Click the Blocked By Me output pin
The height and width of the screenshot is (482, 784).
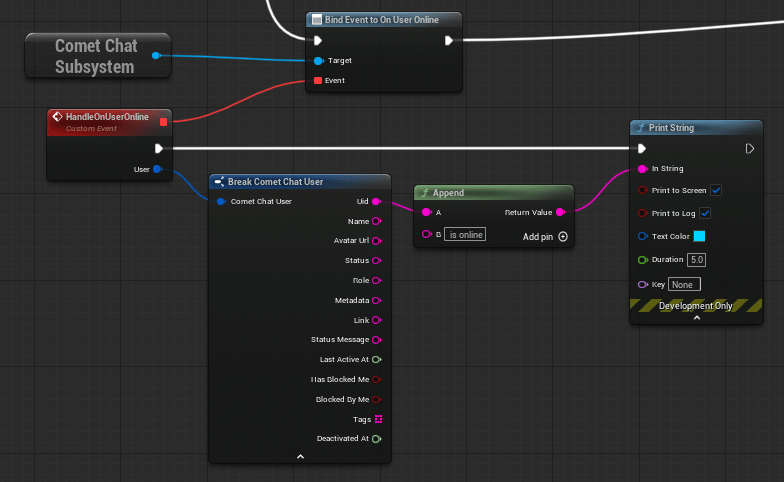coord(376,400)
